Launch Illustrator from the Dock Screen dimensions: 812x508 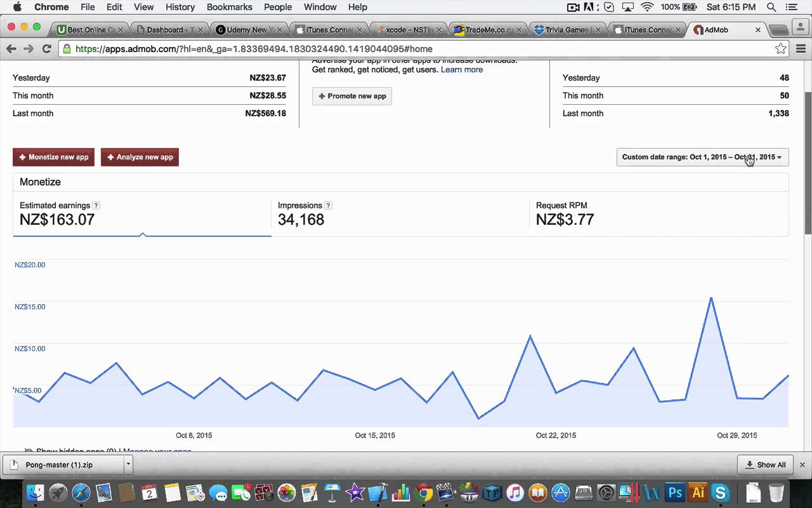[698, 492]
